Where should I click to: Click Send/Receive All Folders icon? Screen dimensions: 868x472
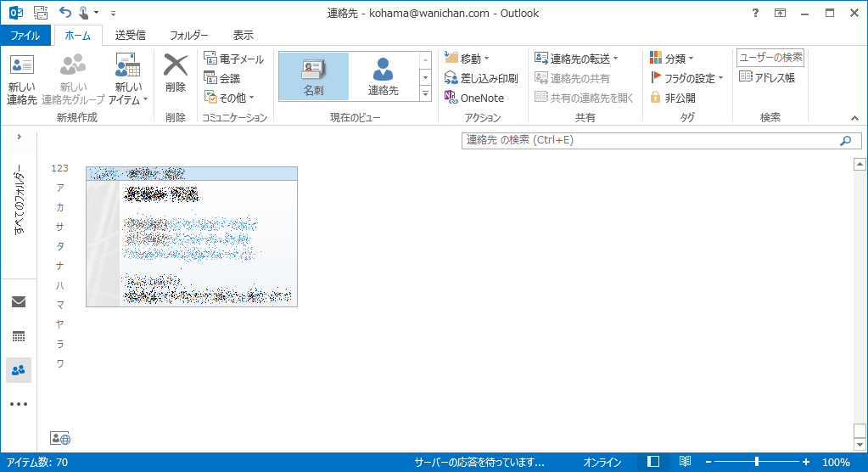click(x=41, y=12)
